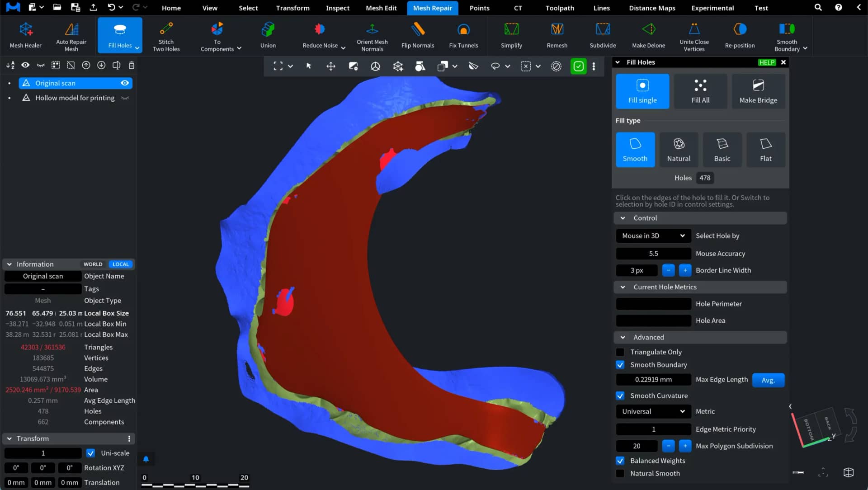Open the Re-position tool
Viewport: 868px width, 490px height.
coord(740,35)
